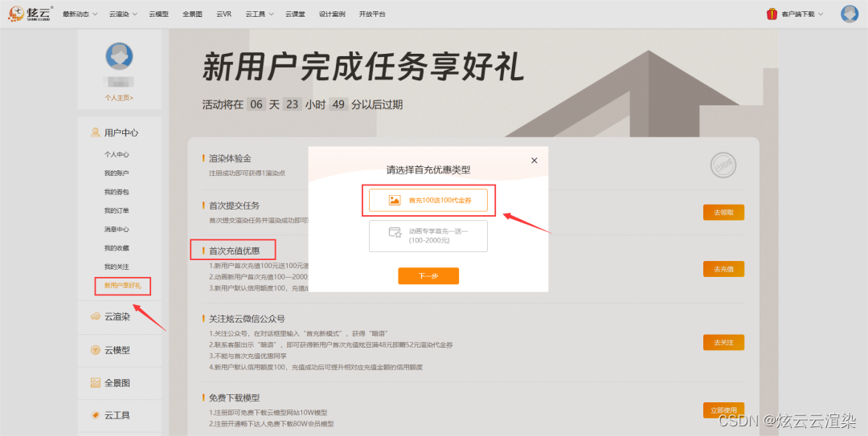Click the 云渲染 cloud icon in sidebar
Image resolution: width=868 pixels, height=436 pixels.
tap(95, 316)
